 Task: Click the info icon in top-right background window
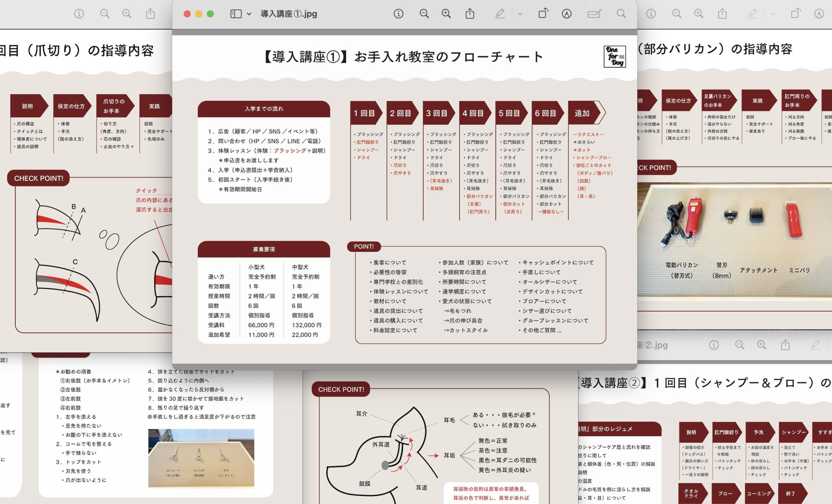tap(651, 14)
